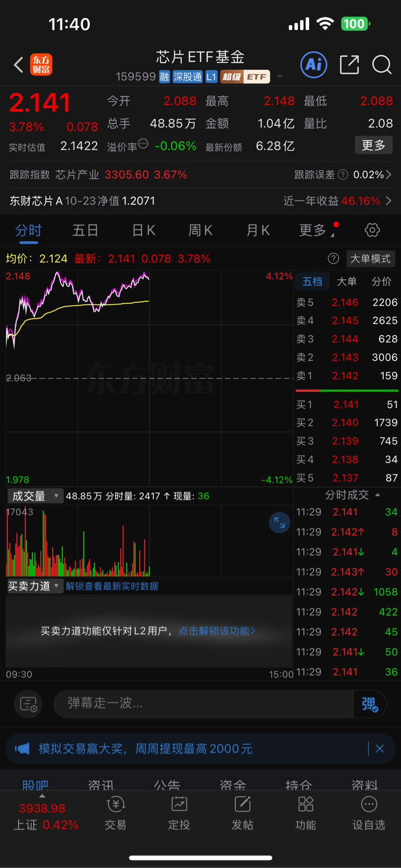Open the 资料 tab

click(x=365, y=784)
